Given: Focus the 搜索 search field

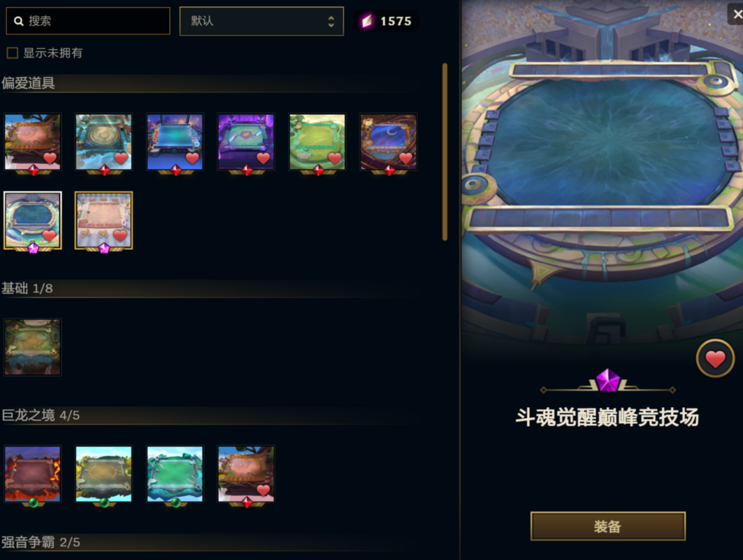Looking at the screenshot, I should point(88,21).
